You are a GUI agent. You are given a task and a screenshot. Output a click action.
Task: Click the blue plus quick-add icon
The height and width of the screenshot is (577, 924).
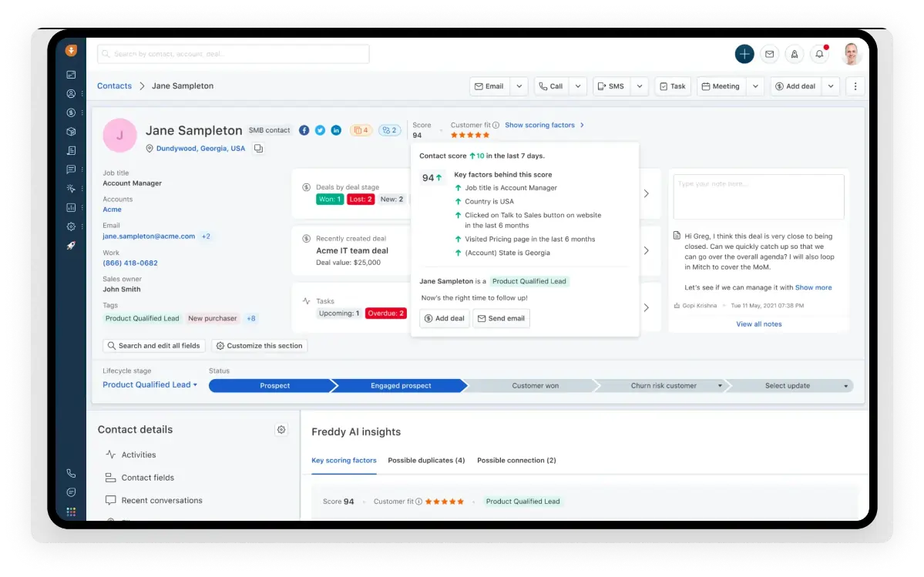click(x=744, y=54)
